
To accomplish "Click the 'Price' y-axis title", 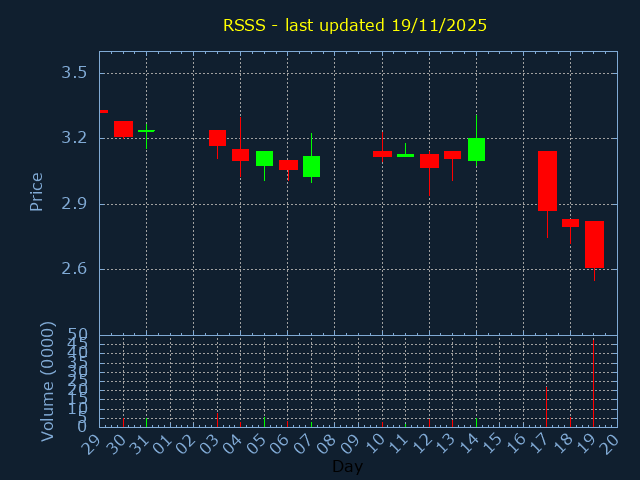I will click(37, 191).
